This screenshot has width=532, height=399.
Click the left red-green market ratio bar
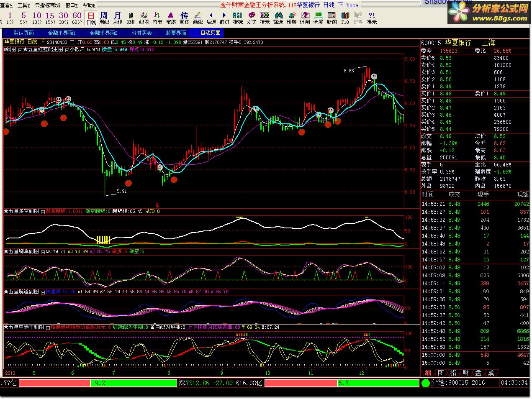[98, 383]
